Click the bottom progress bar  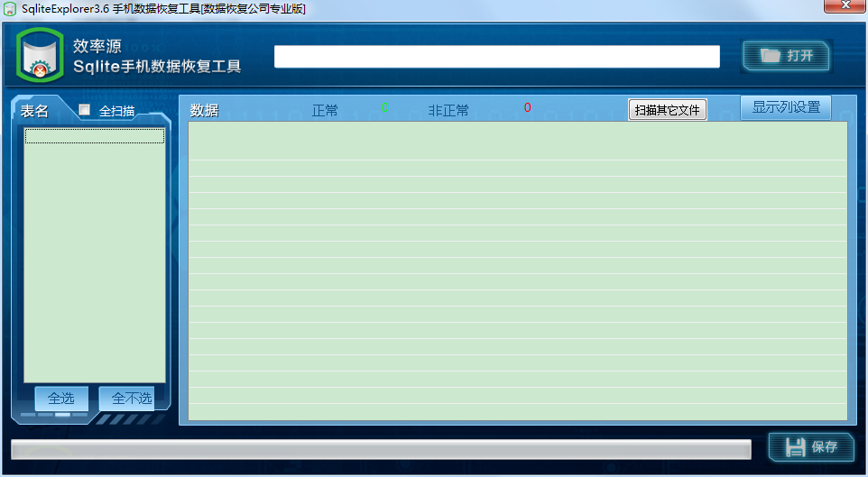click(382, 449)
